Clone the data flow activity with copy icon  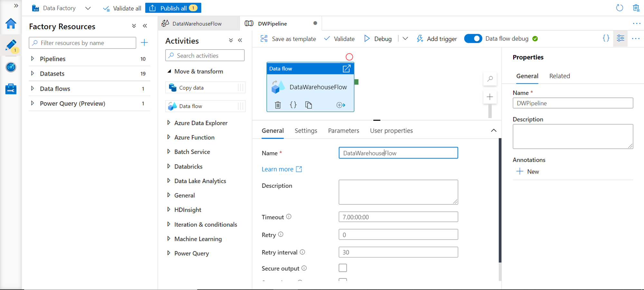coord(308,105)
